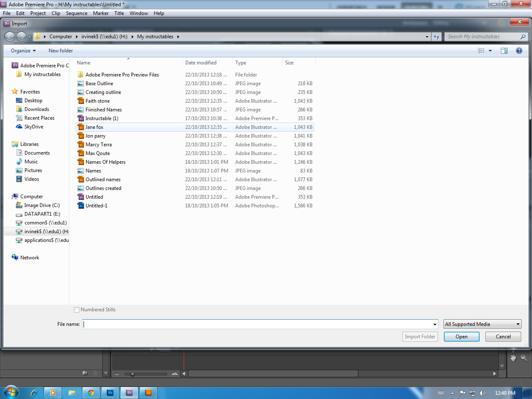Open the Marker menu
The width and height of the screenshot is (532, 399).
pos(101,13)
